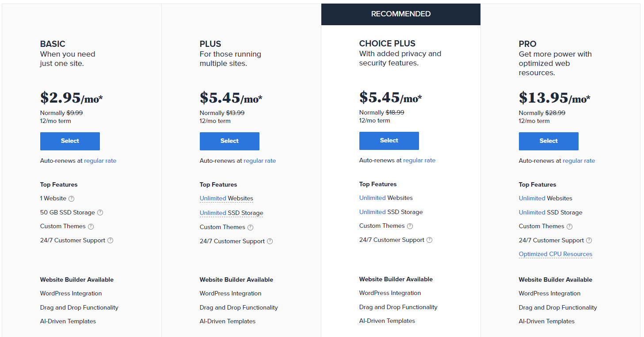Click help icon beside Plus Custom Themes
644x337 pixels.
[251, 227]
